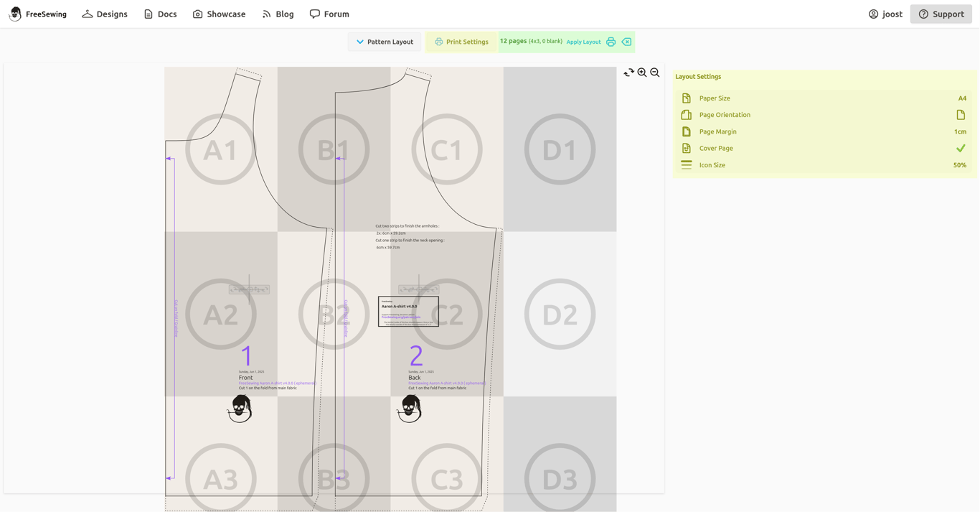980x512 pixels.
Task: Click page marker D2
Action: (560, 314)
